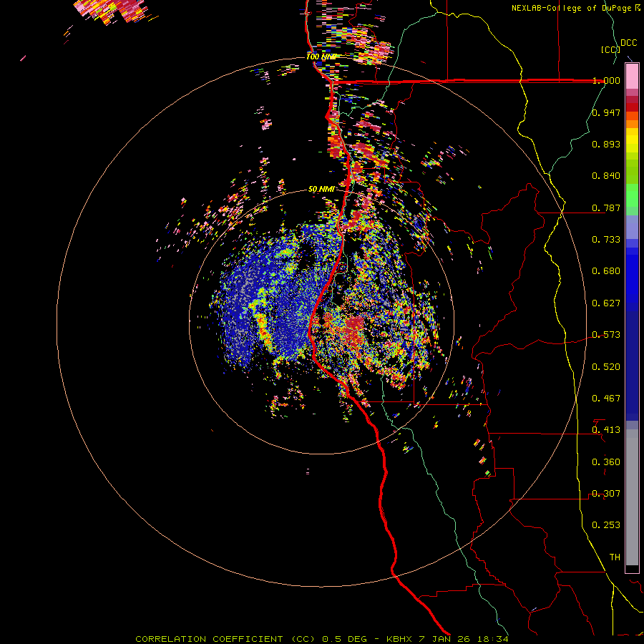
Task: Click the 18:34 timestamp in caption
Action: click(493, 639)
